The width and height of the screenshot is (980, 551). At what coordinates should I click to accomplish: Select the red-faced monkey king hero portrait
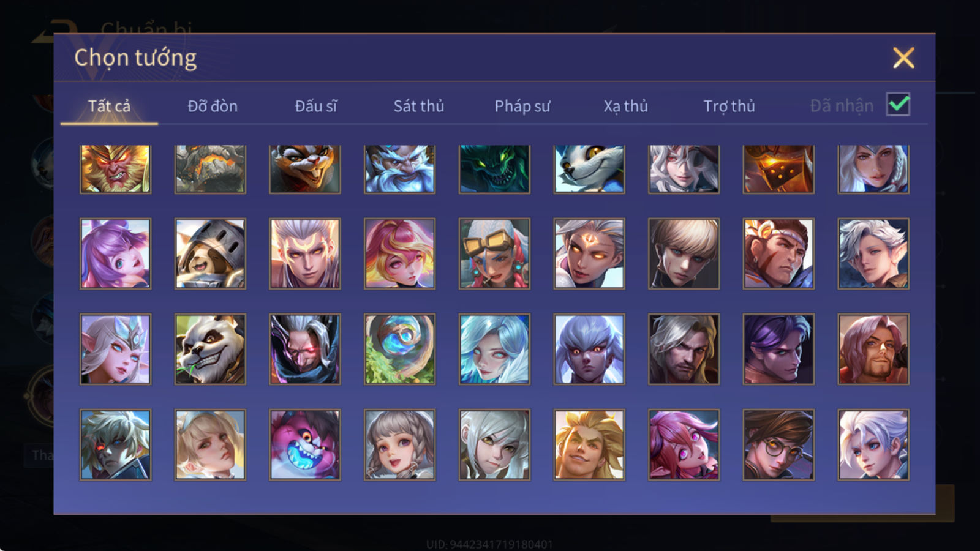coord(115,169)
